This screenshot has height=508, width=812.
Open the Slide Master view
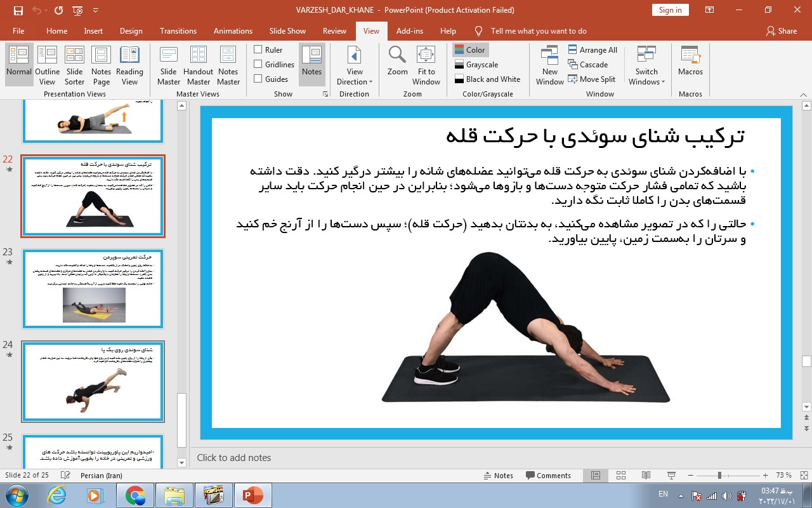169,65
